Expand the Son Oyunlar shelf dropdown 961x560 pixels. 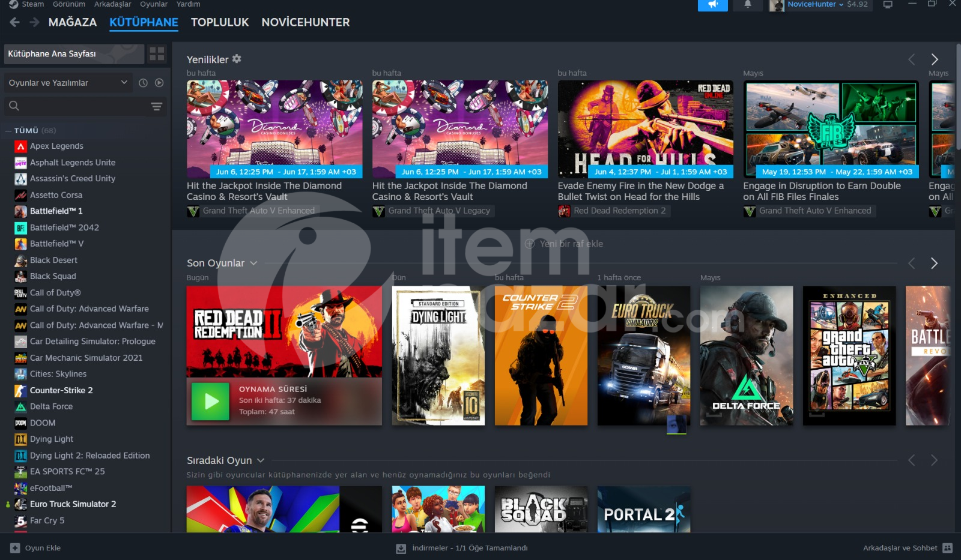[x=253, y=263]
